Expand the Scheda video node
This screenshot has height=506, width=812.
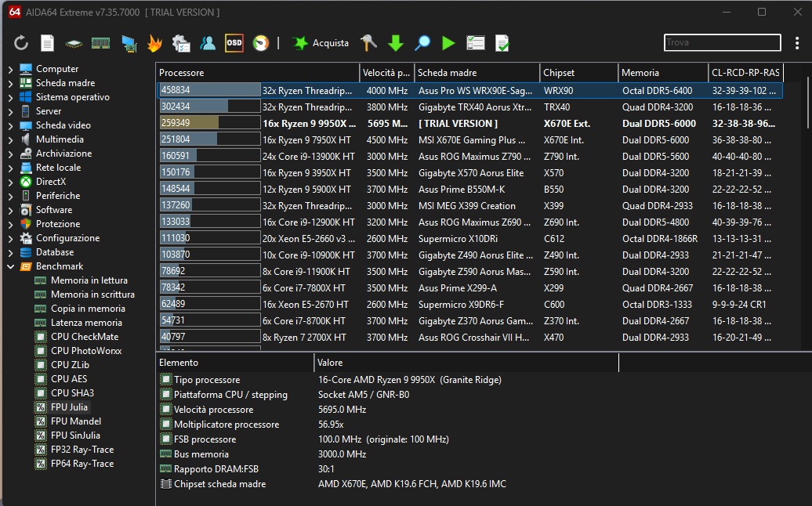click(10, 125)
